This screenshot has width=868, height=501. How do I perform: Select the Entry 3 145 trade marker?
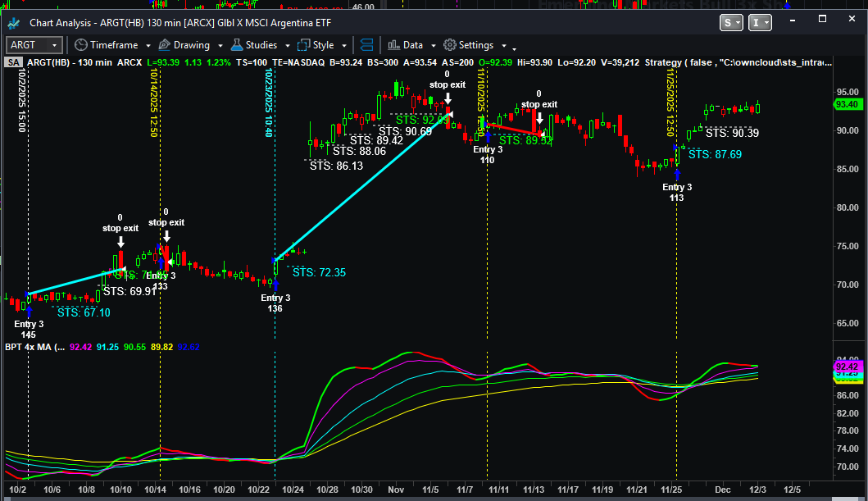click(x=29, y=329)
